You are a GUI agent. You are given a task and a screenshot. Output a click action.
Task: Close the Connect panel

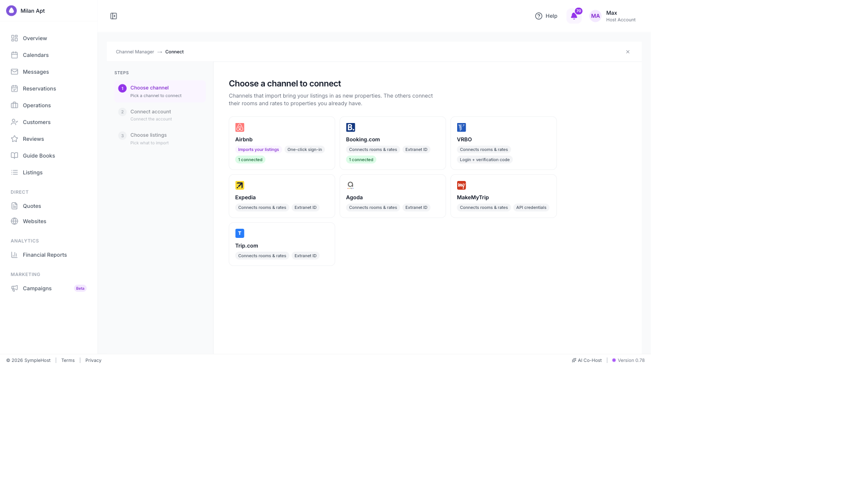pyautogui.click(x=628, y=52)
